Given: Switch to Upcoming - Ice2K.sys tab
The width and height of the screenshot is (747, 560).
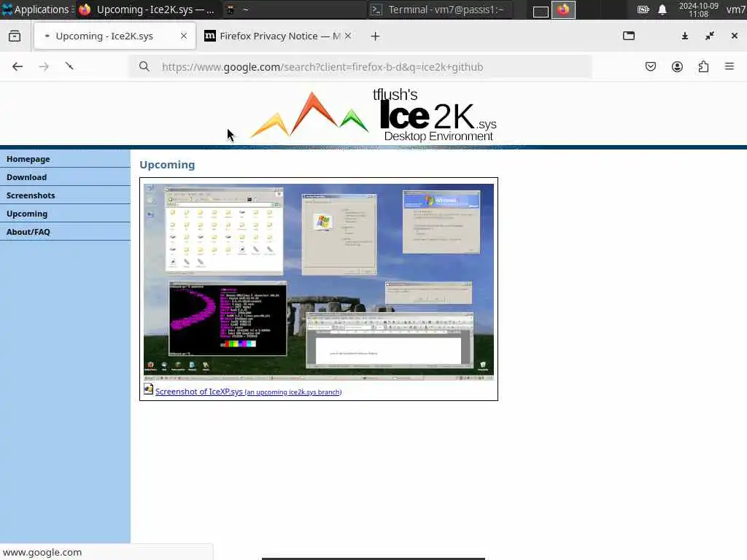Looking at the screenshot, I should click(x=115, y=36).
